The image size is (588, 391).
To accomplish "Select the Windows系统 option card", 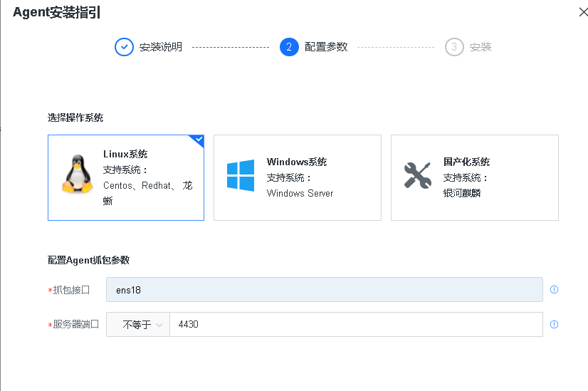I will tap(297, 178).
